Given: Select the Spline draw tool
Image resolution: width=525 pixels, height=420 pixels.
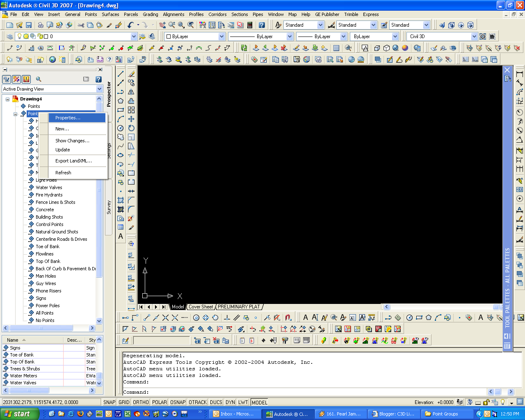Looking at the screenshot, I should pos(121,146).
